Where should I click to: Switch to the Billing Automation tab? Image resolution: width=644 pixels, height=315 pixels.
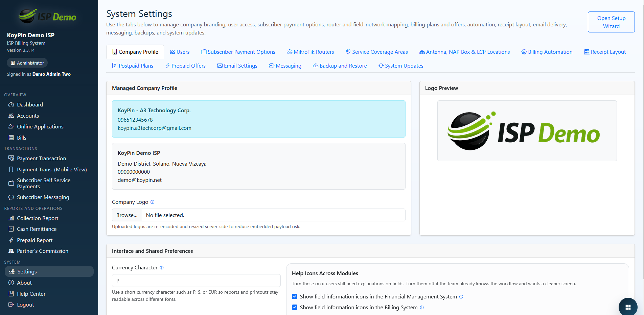click(547, 52)
